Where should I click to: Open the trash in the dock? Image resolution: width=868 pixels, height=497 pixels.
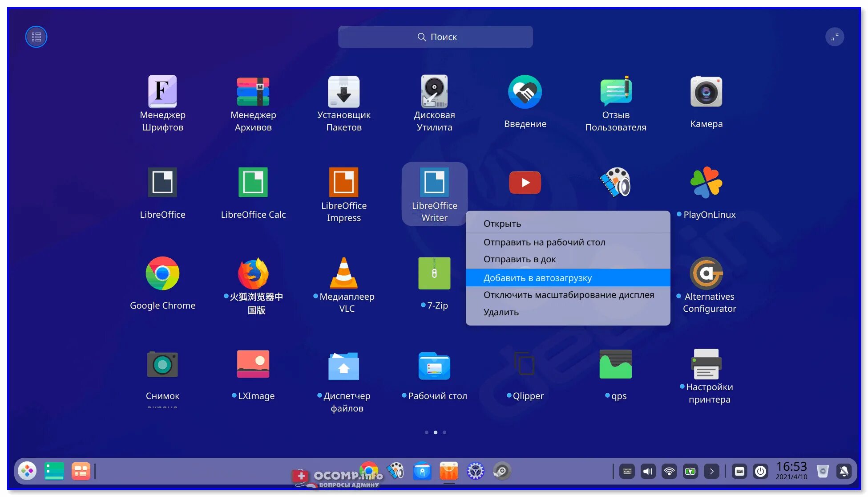pos(823,471)
